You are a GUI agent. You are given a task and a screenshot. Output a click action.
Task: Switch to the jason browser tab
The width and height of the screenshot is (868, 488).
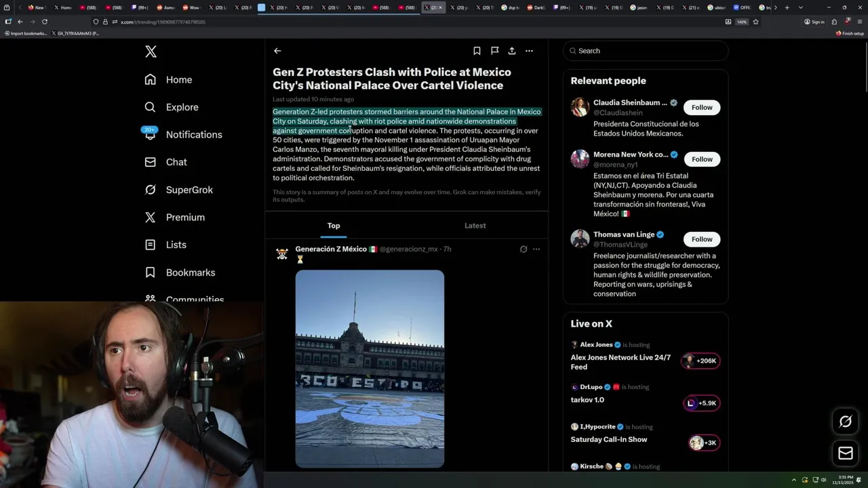click(x=638, y=7)
